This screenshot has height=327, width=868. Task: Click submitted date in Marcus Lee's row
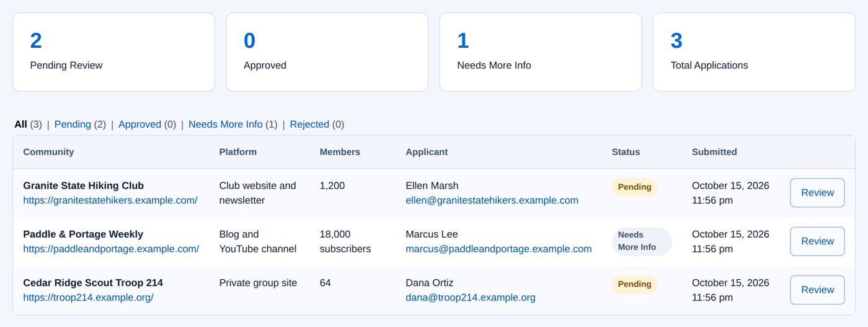pyautogui.click(x=730, y=241)
